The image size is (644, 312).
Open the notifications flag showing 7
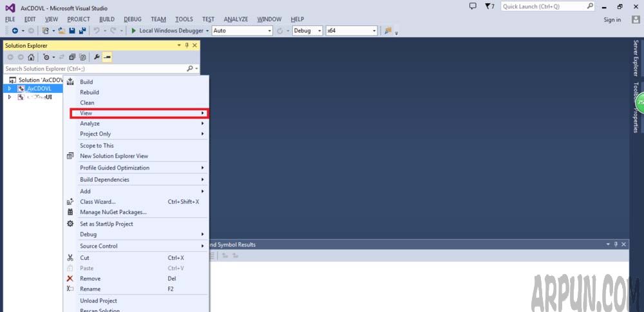tap(489, 6)
